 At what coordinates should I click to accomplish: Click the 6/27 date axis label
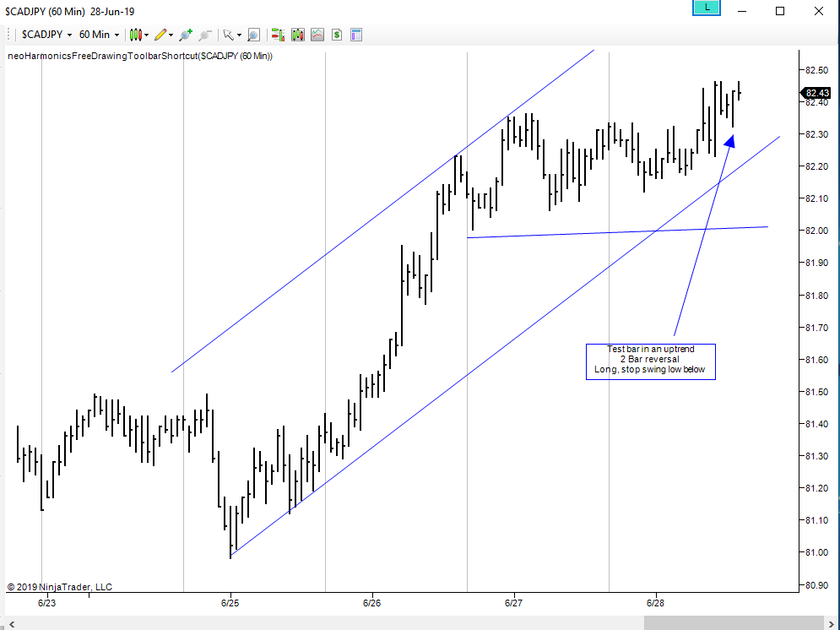pos(513,603)
